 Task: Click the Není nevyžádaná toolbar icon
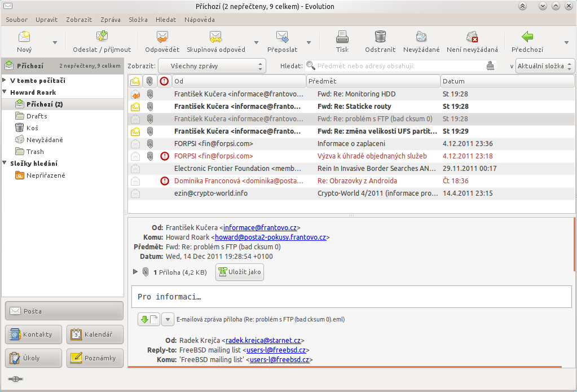point(472,37)
